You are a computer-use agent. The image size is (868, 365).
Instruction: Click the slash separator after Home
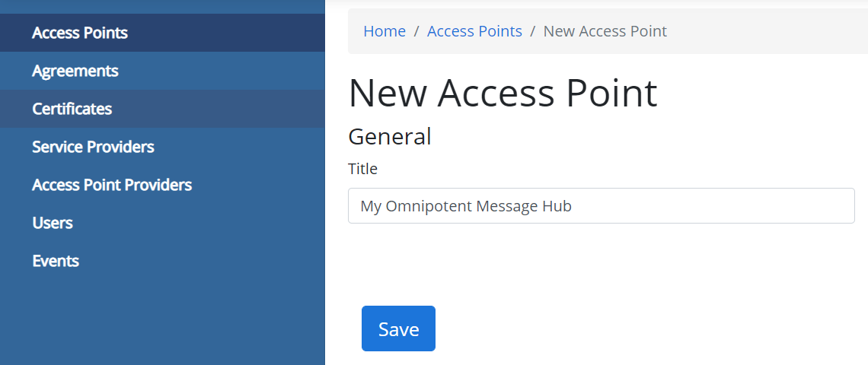tap(416, 31)
